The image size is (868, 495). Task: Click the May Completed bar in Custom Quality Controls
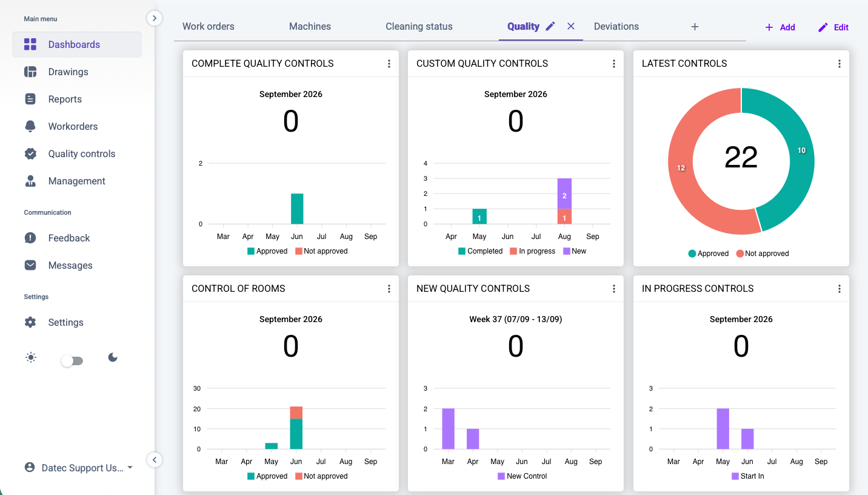click(479, 217)
